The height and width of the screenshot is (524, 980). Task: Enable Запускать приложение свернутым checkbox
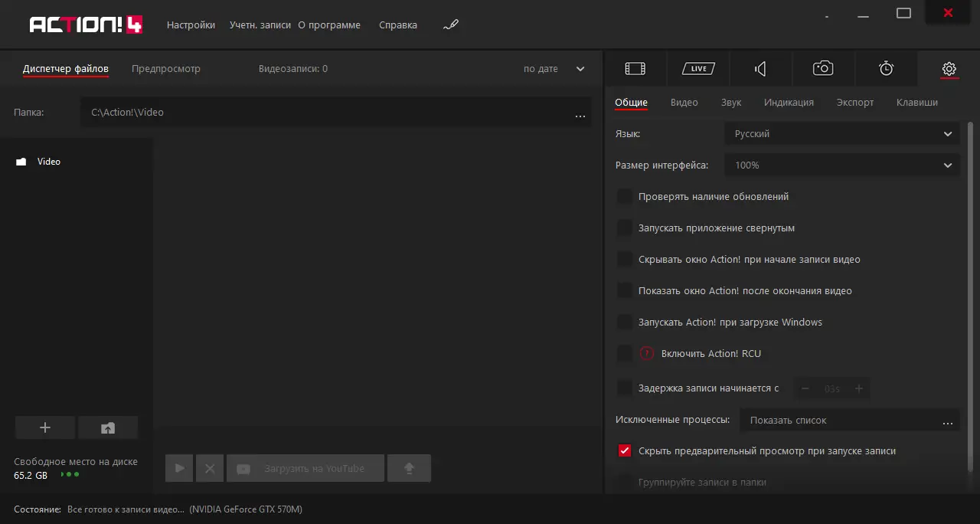pos(625,228)
